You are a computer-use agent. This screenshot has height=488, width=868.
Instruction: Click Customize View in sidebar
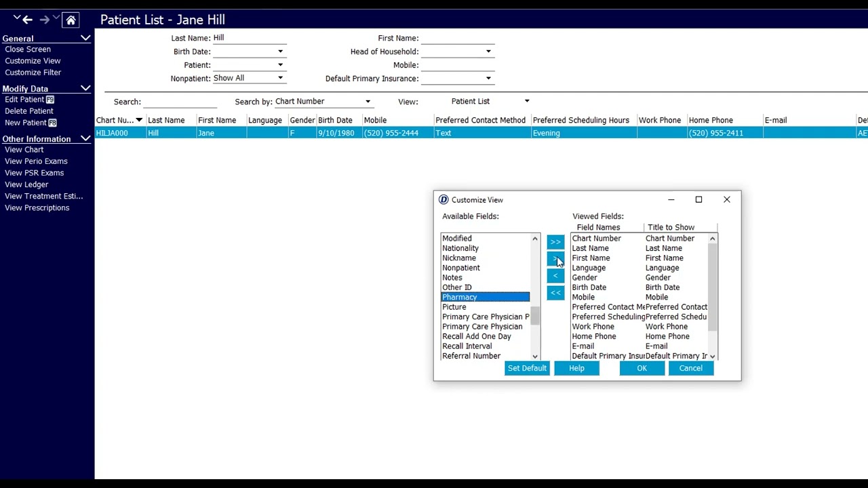point(33,61)
